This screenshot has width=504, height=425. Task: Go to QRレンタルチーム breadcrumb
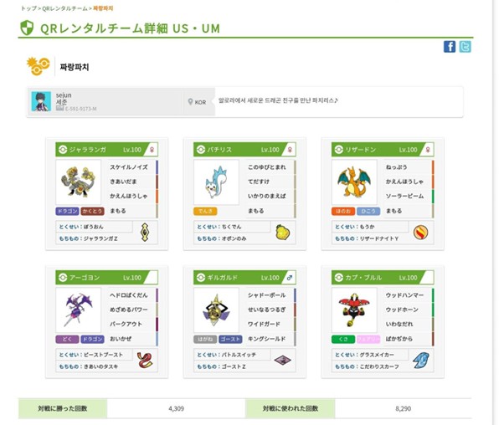[64, 7]
